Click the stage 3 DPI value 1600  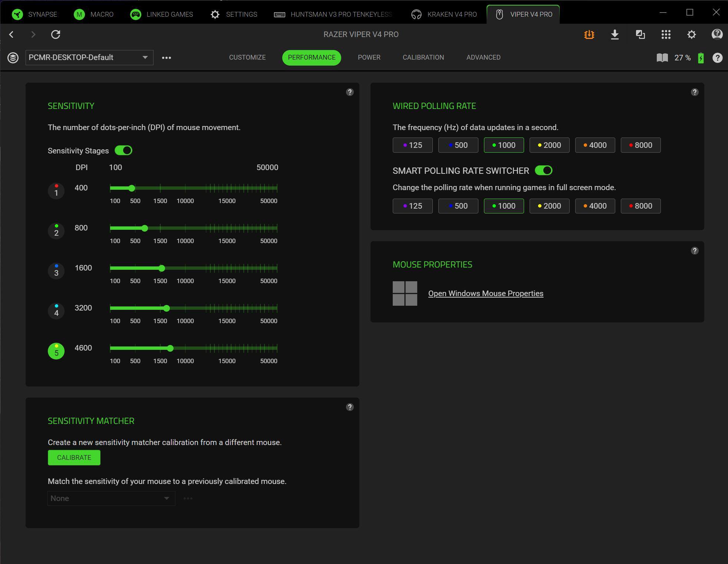[x=83, y=268]
